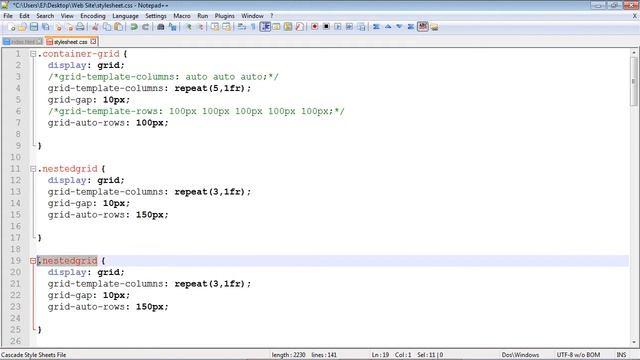Click the Replace toolbar icon
640x360 pixels.
point(172,27)
